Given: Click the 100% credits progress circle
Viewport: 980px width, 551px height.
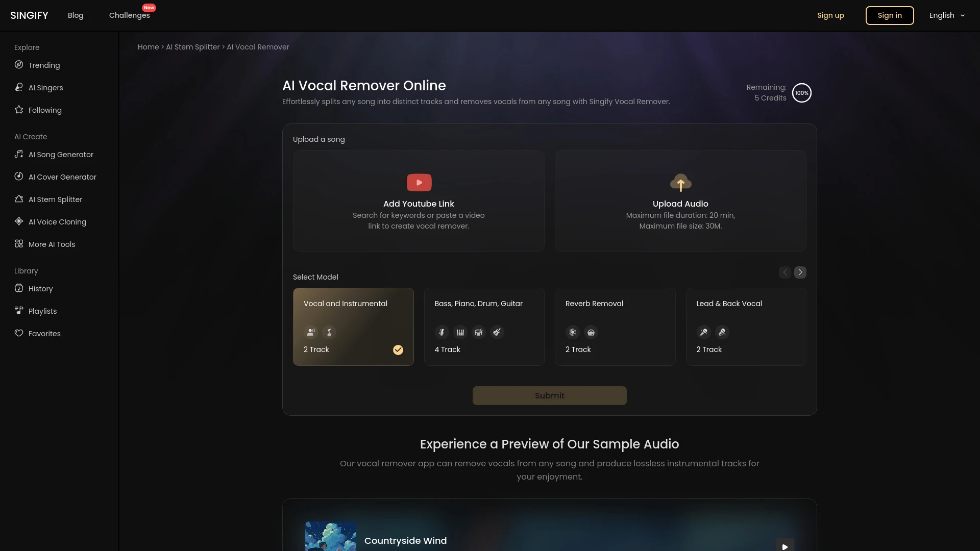Looking at the screenshot, I should [x=802, y=92].
